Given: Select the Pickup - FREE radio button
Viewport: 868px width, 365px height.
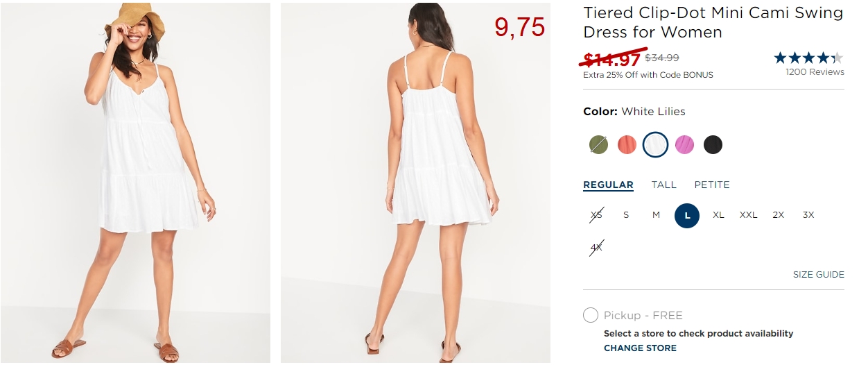Looking at the screenshot, I should pos(591,315).
